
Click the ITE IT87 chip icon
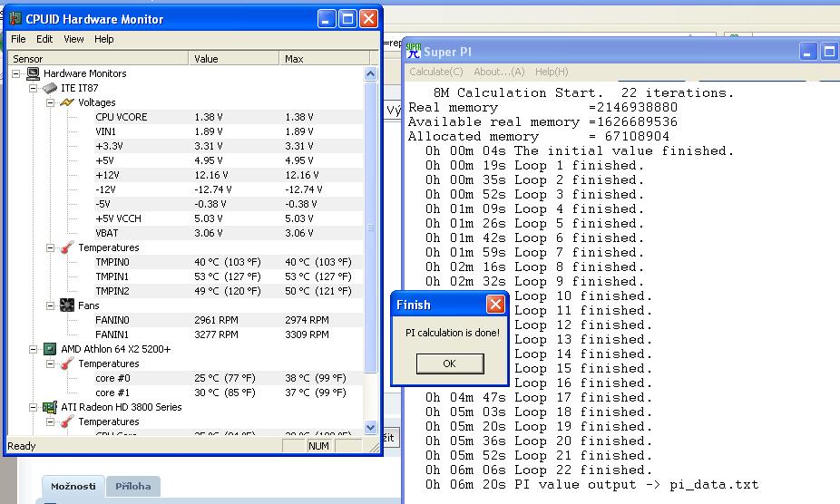click(x=50, y=88)
